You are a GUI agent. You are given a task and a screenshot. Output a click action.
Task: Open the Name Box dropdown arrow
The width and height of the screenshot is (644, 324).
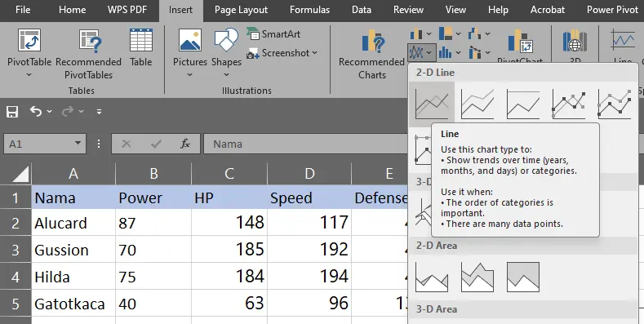click(x=78, y=144)
